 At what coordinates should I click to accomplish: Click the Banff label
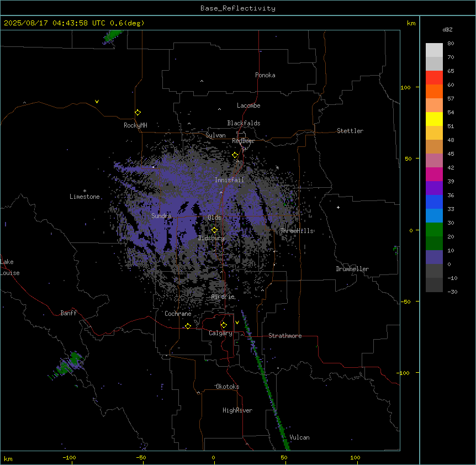68,313
